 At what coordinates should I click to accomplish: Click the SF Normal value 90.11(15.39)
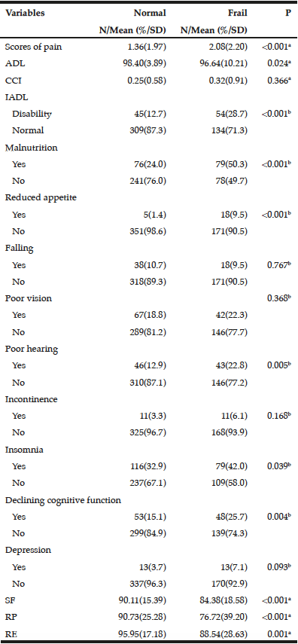coord(142,601)
